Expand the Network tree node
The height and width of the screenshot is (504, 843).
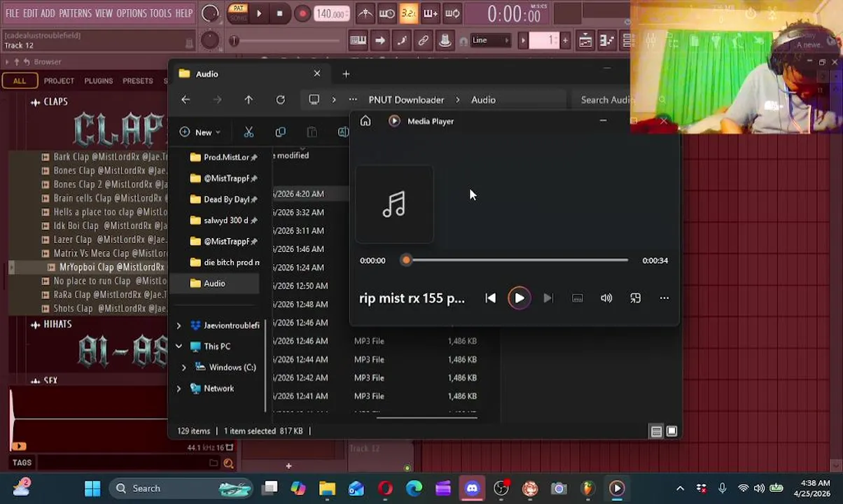[179, 388]
